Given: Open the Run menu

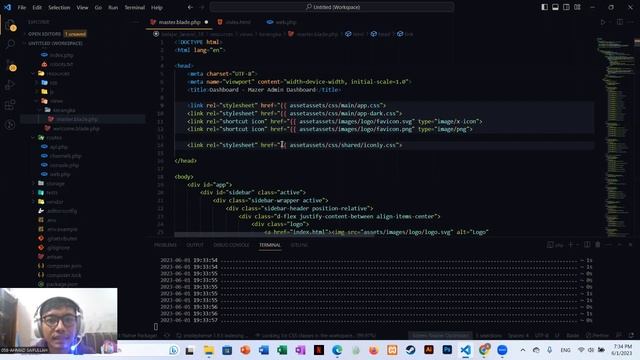Looking at the screenshot, I should (x=113, y=7).
